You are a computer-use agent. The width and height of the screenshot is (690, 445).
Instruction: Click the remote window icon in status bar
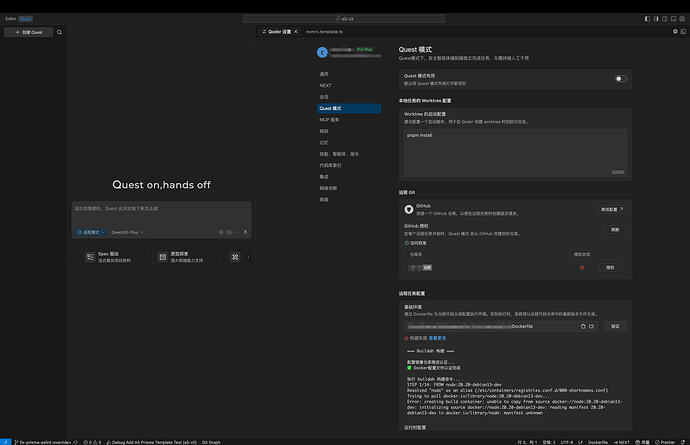[5, 442]
